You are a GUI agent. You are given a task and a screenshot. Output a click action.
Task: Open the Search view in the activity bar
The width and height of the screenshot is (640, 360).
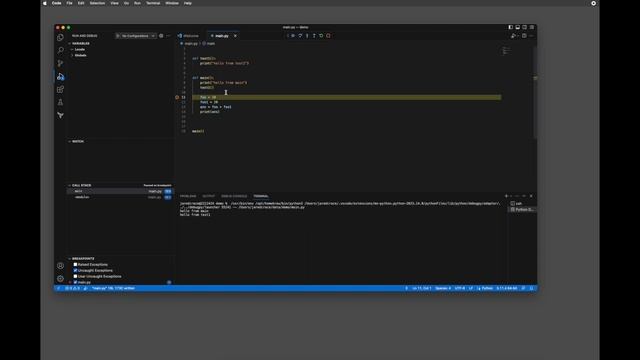coord(60,50)
